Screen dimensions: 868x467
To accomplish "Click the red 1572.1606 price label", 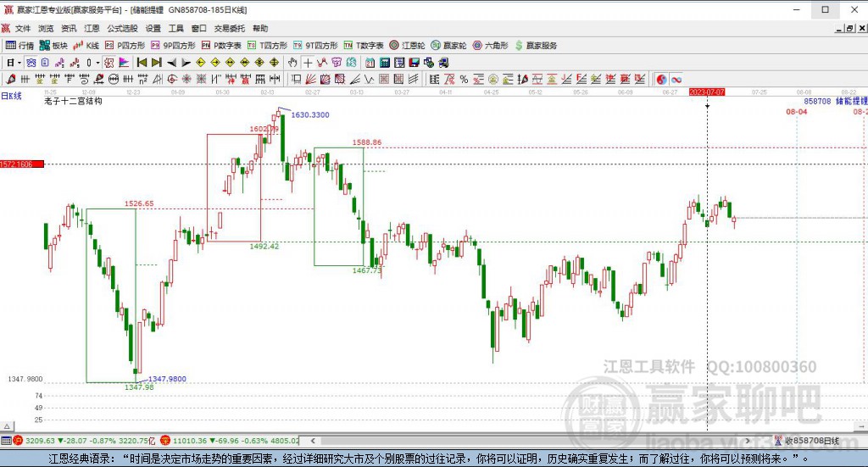I will point(21,164).
